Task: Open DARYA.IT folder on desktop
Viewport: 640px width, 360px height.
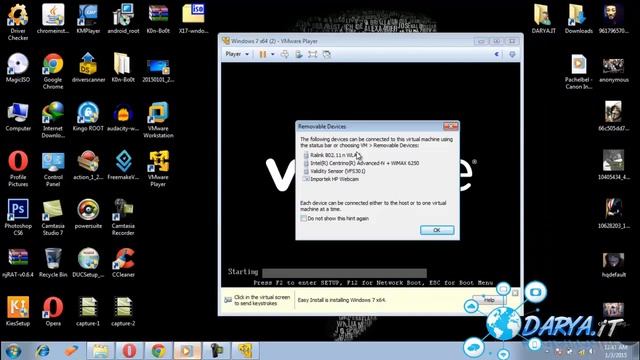Action: tap(544, 19)
